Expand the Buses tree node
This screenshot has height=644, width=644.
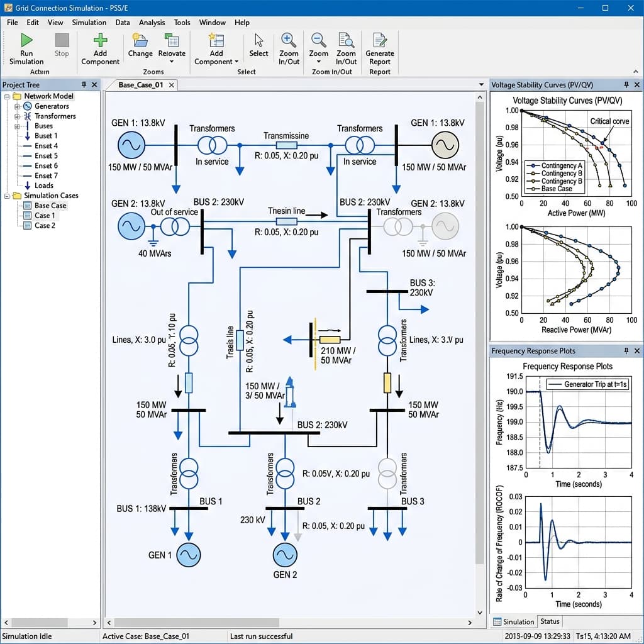coord(17,126)
